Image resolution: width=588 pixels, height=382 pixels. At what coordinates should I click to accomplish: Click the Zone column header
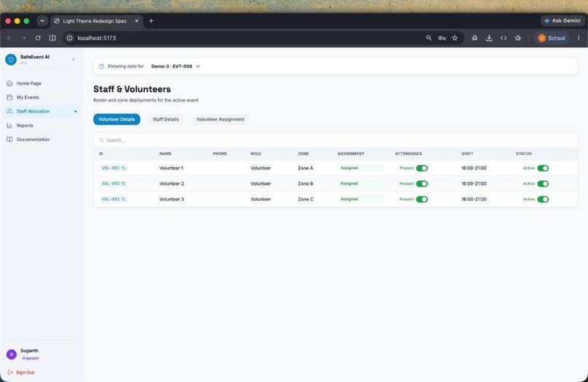pyautogui.click(x=303, y=153)
